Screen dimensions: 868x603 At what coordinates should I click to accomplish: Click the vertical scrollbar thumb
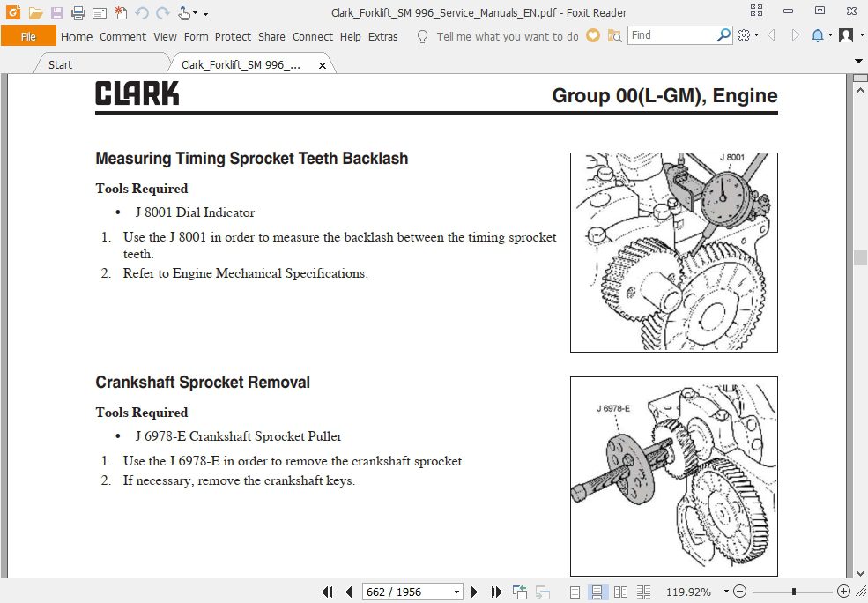pyautogui.click(x=860, y=257)
